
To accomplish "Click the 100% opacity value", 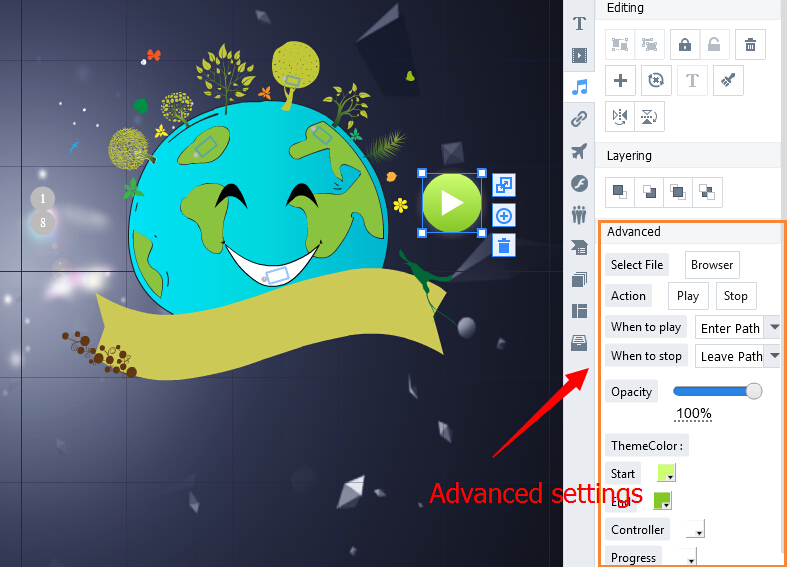I will pos(694,414).
